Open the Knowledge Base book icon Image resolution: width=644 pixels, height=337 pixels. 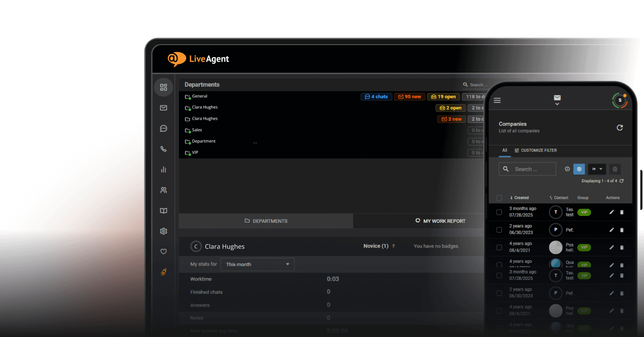(163, 210)
